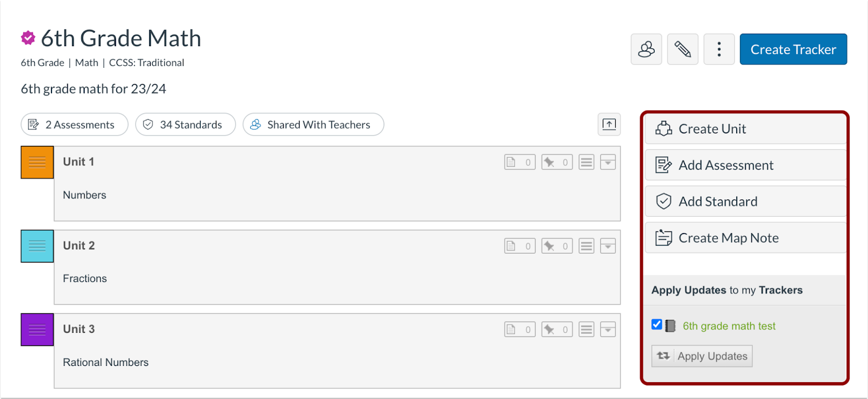Expand the Unit 3 dropdown arrow

coord(608,330)
